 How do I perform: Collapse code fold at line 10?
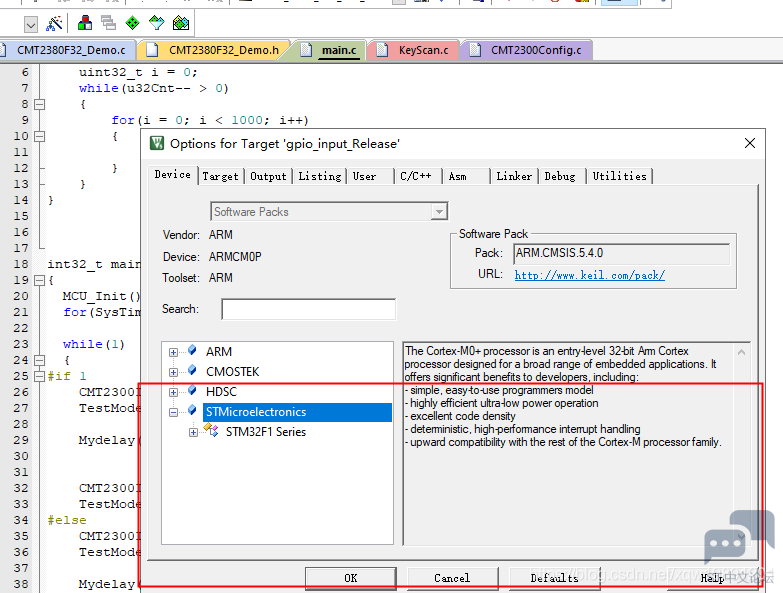39,136
